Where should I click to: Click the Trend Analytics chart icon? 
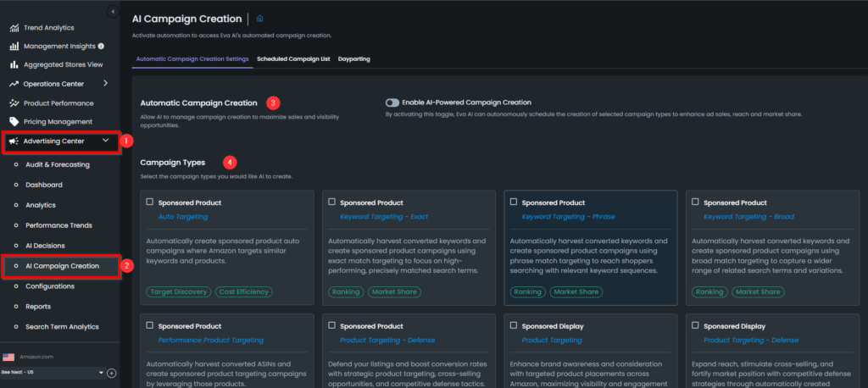pos(14,28)
